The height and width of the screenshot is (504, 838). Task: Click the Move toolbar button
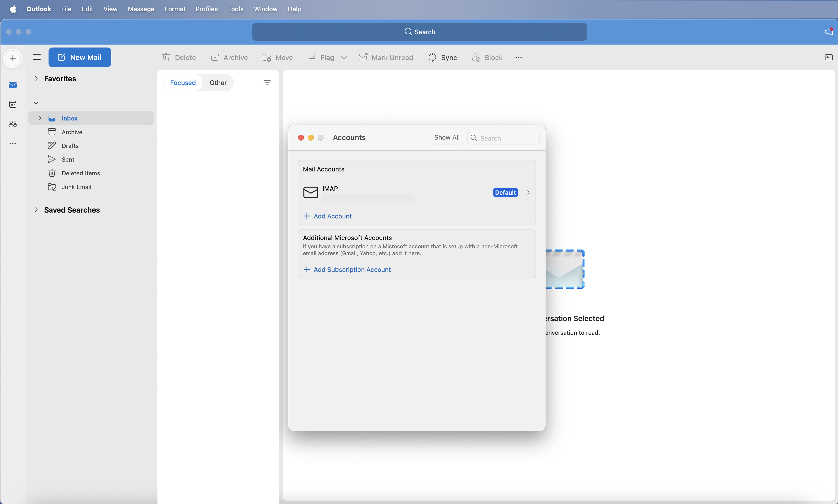pos(278,57)
